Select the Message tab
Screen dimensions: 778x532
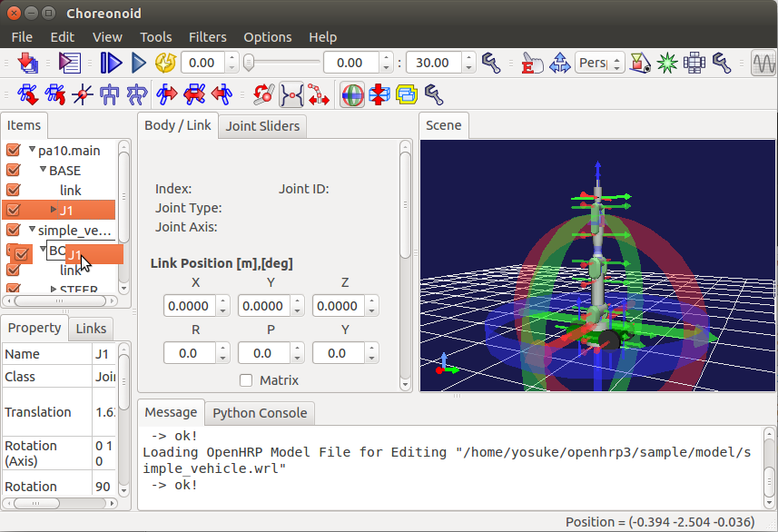pyautogui.click(x=171, y=412)
